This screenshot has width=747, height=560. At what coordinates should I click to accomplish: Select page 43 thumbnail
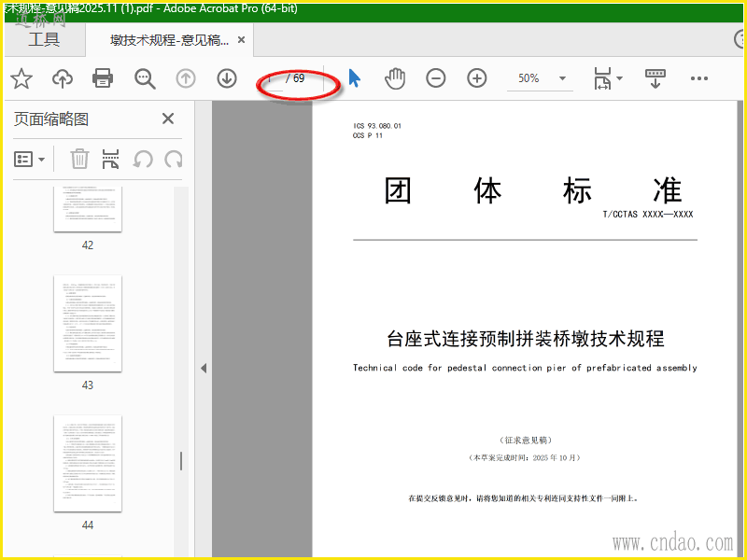pos(88,323)
